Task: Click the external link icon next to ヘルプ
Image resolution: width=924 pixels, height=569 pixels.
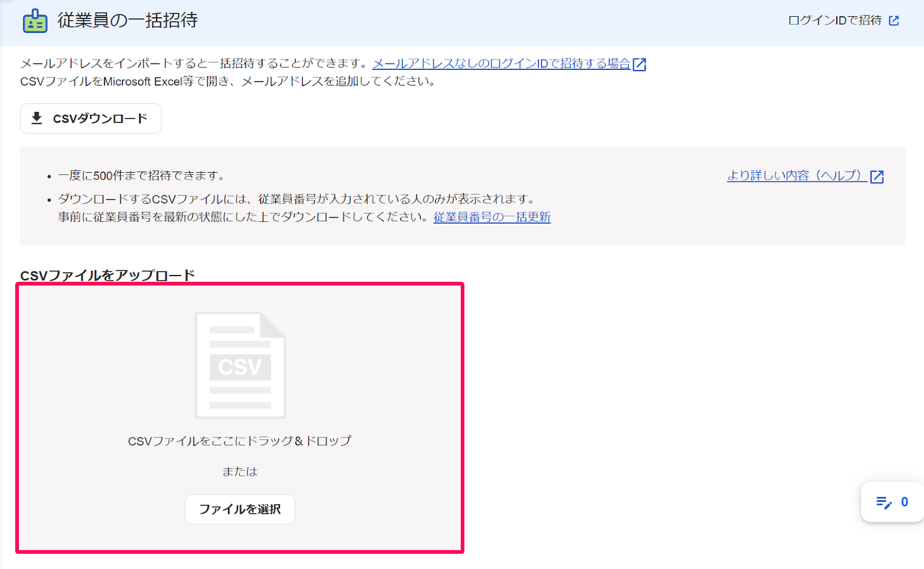Action: pos(877,177)
